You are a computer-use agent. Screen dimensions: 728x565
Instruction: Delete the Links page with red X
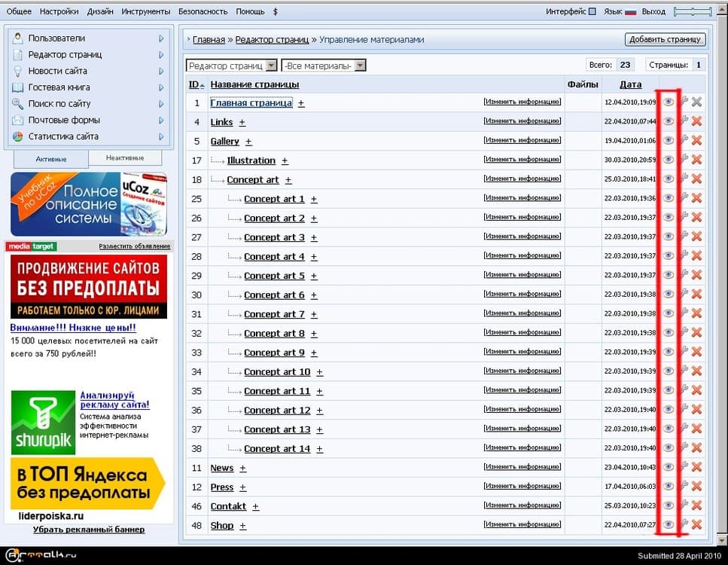[696, 121]
